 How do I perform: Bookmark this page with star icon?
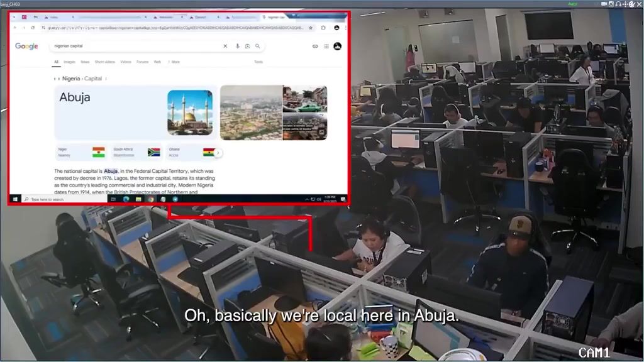pyautogui.click(x=311, y=28)
